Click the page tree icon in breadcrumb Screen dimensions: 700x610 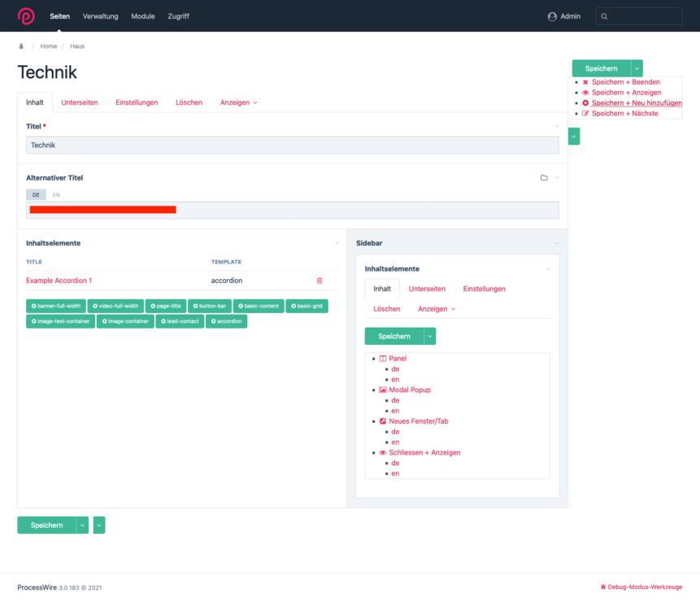click(x=21, y=46)
